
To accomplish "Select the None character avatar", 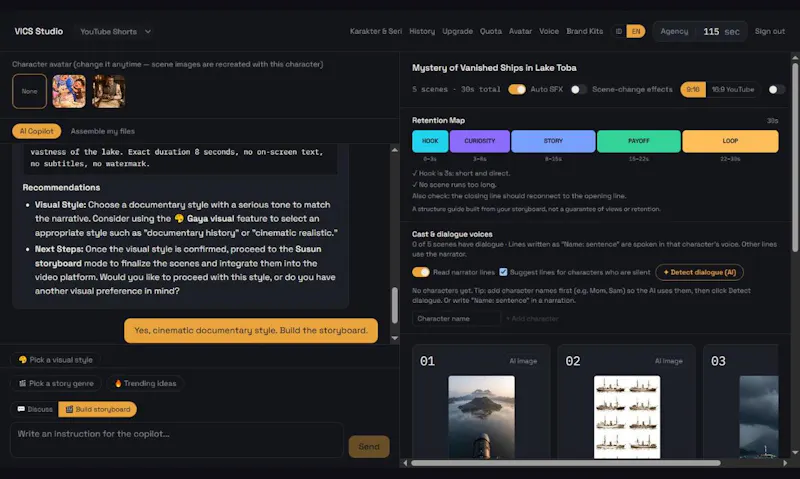I will point(30,91).
